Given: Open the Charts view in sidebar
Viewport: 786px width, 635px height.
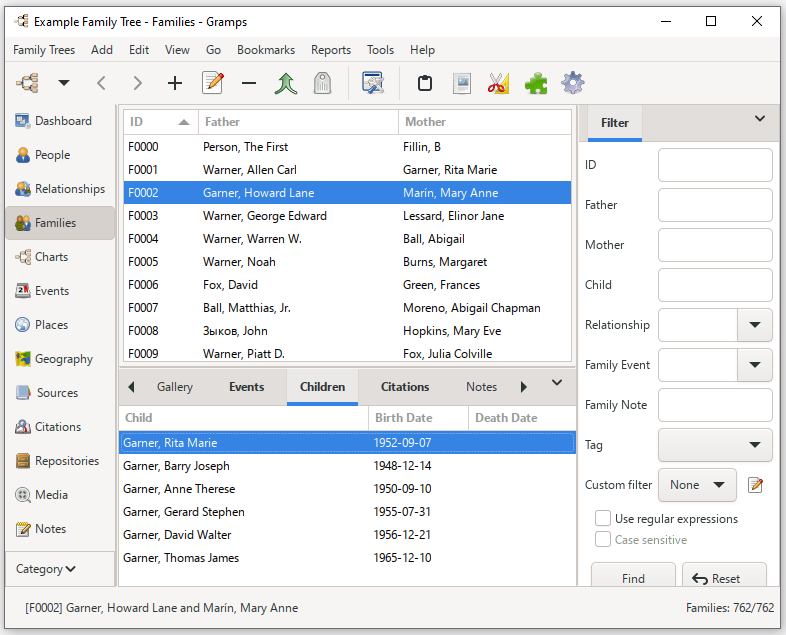Looking at the screenshot, I should (60, 257).
